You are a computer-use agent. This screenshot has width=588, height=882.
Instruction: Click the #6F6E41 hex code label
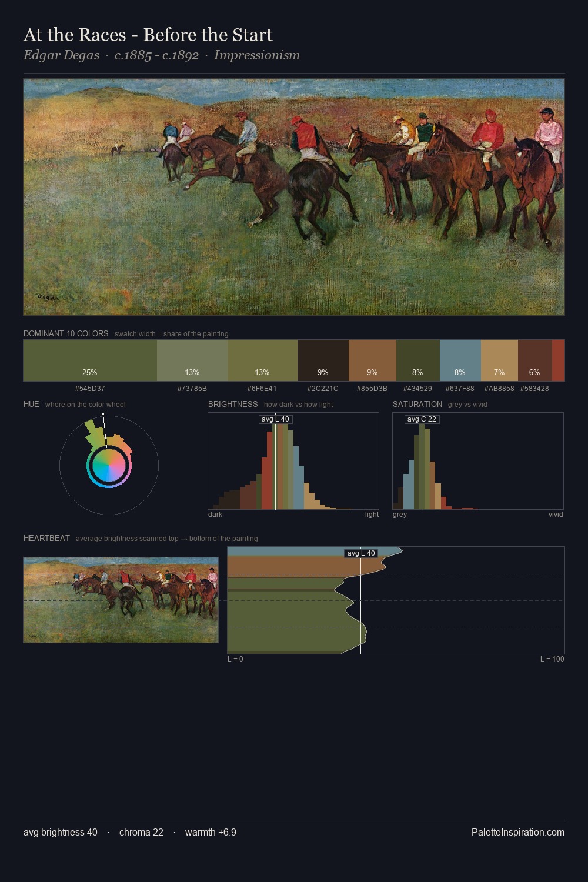[262, 389]
